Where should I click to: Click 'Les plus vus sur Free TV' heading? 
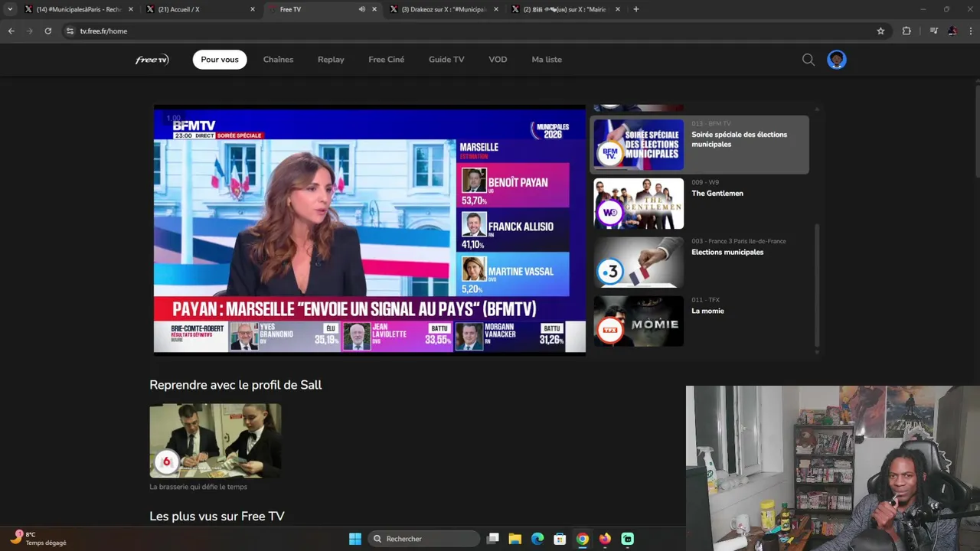217,517
